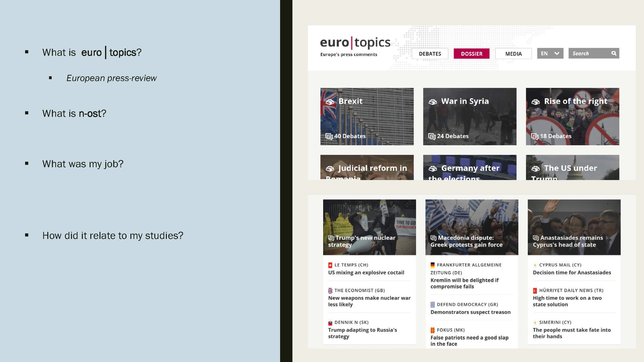This screenshot has width=644, height=362.
Task: Open Macedonia dispute debate image
Action: click(x=472, y=227)
